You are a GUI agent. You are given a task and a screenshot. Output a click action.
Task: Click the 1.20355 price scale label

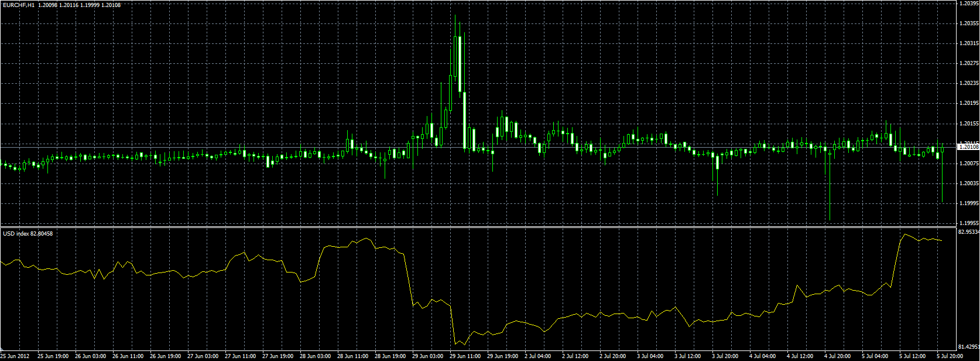969,23
